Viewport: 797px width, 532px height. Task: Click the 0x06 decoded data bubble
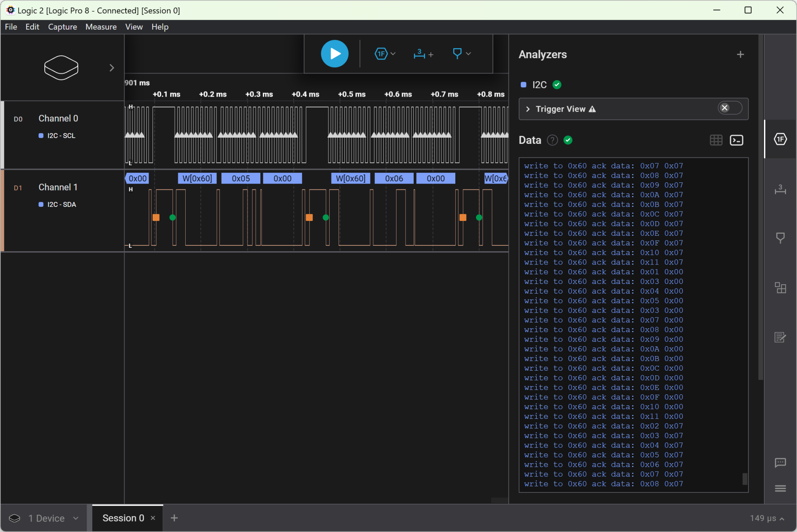[394, 178]
